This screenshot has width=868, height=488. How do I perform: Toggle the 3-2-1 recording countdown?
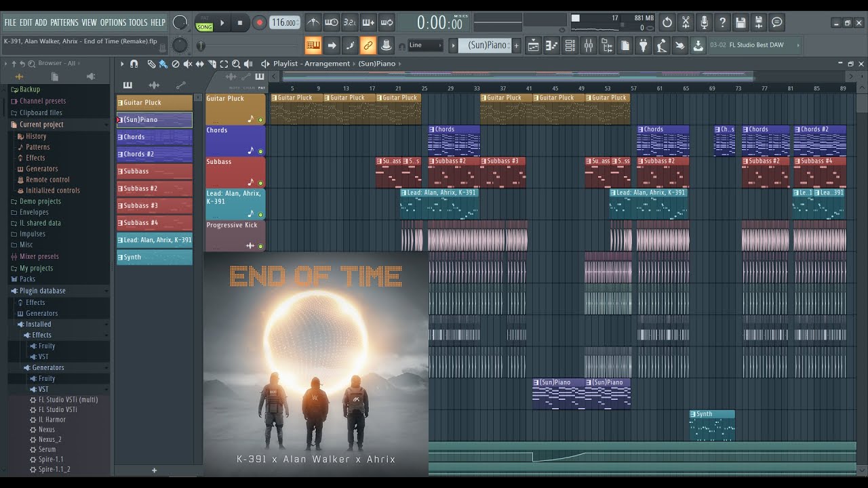349,22
